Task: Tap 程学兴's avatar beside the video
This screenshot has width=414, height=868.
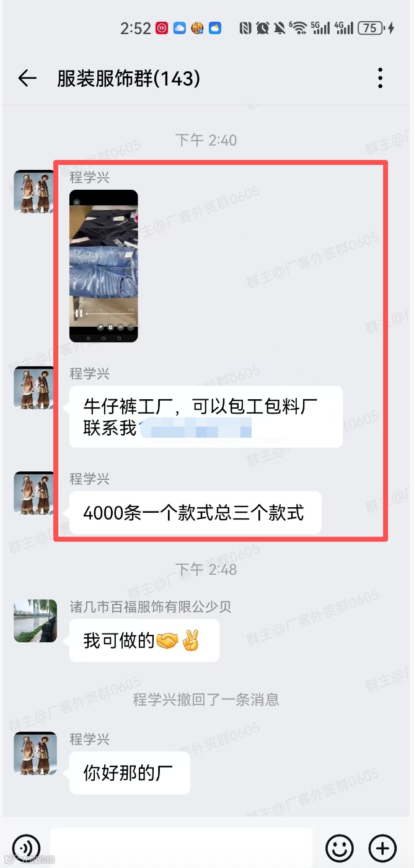Action: point(35,192)
